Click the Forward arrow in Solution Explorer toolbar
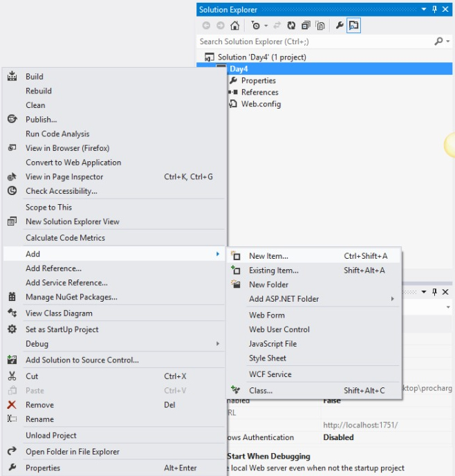The height and width of the screenshot is (476, 455). 221,26
